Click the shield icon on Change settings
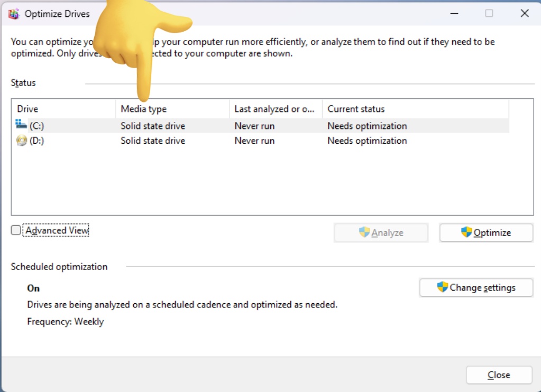Screen dimensions: 541x392 (x=443, y=287)
